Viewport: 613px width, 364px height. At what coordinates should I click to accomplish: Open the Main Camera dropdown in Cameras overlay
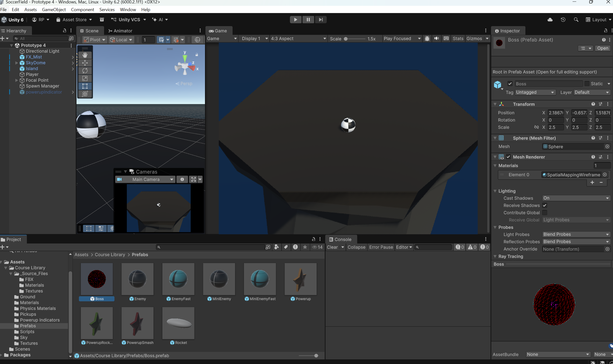(145, 179)
